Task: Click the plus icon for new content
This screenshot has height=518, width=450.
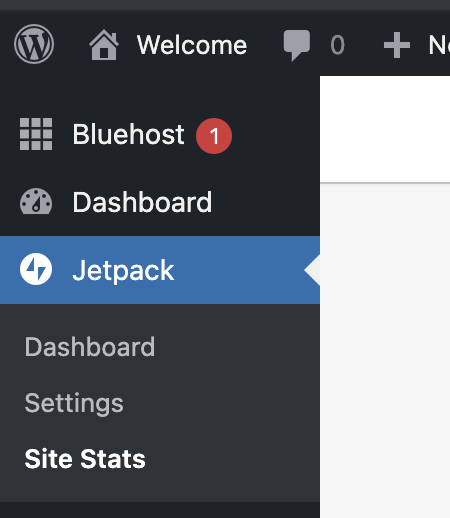Action: tap(397, 45)
